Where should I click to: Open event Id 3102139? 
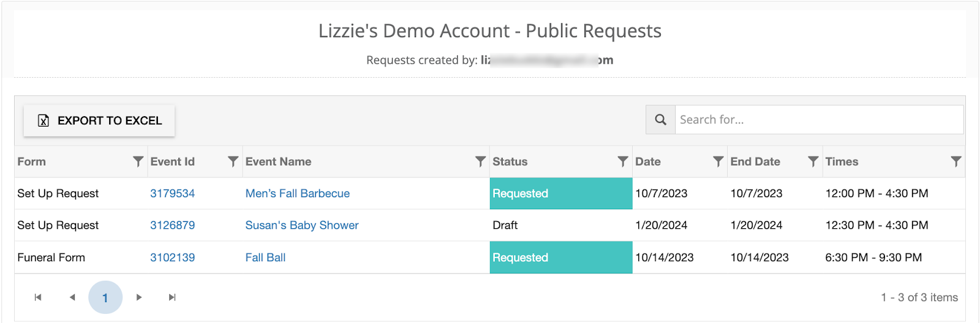(172, 258)
